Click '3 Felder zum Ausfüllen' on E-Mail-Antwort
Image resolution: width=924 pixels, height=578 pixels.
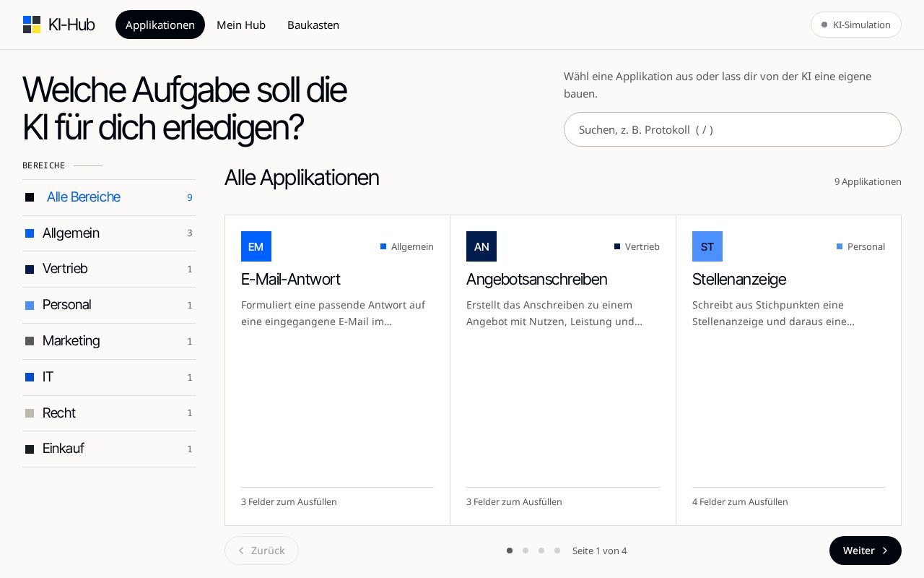pyautogui.click(x=289, y=501)
